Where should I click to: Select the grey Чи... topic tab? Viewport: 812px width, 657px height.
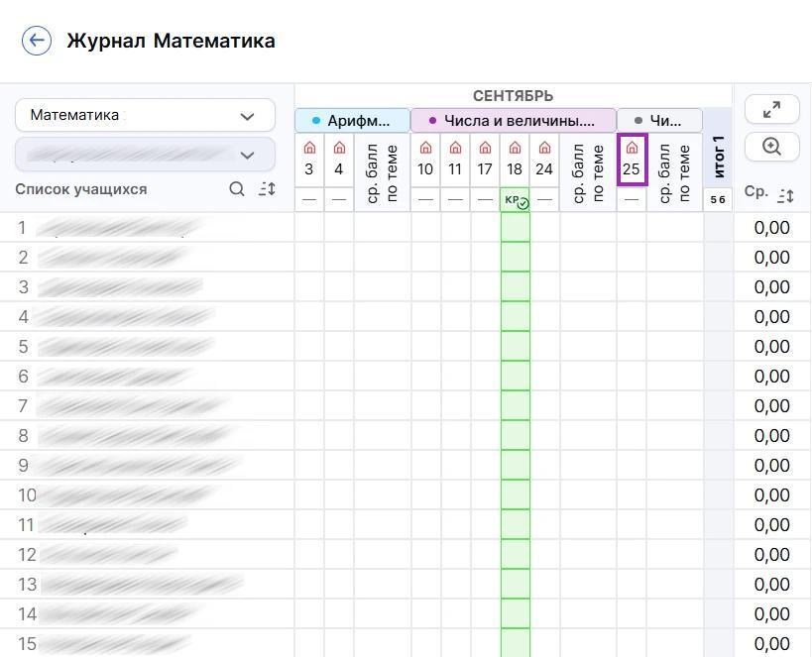point(659,121)
